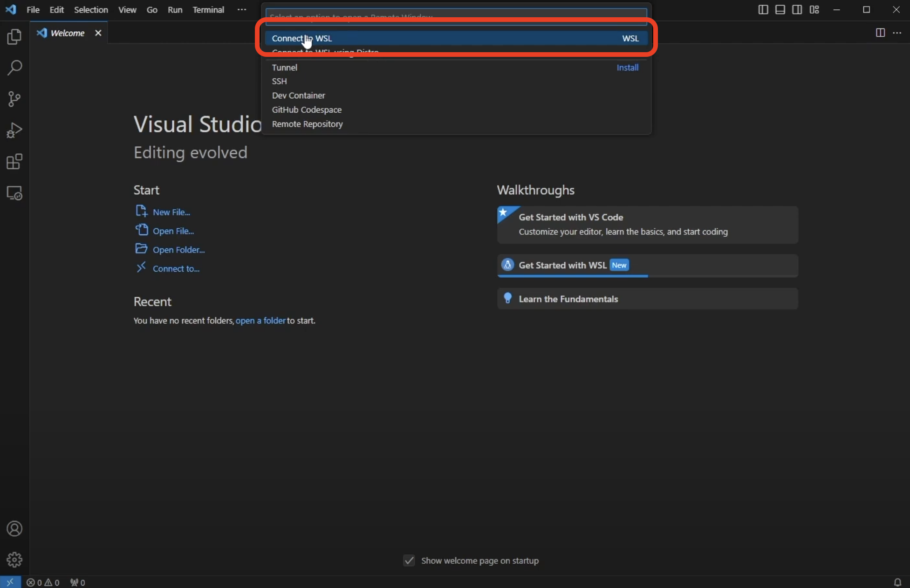Open the Customize Layout icon
The width and height of the screenshot is (910, 588).
pos(814,10)
